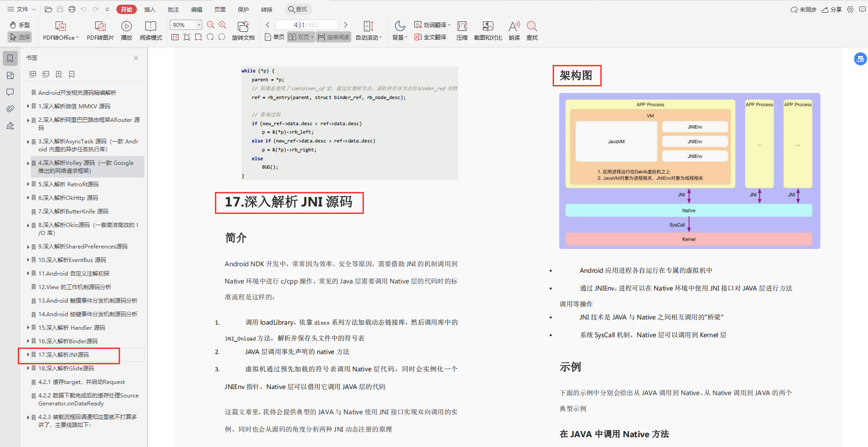Screen dimensions: 868x447
Task: Open the thumbnails panel in left sidebar
Action: coord(10,75)
